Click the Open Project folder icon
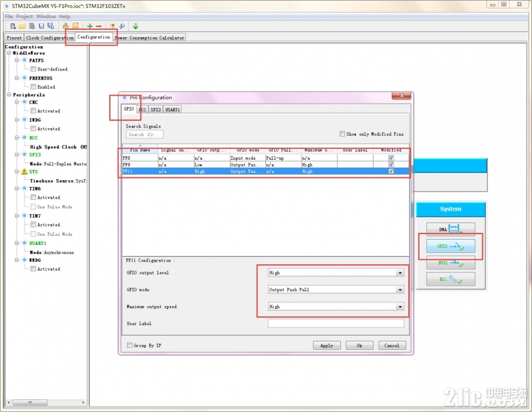 (22, 26)
